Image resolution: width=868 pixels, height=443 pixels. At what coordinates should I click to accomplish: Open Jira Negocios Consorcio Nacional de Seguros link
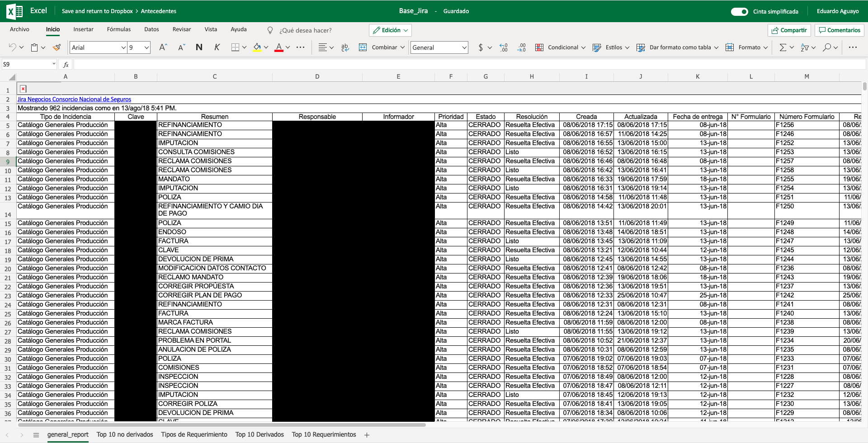tap(74, 99)
